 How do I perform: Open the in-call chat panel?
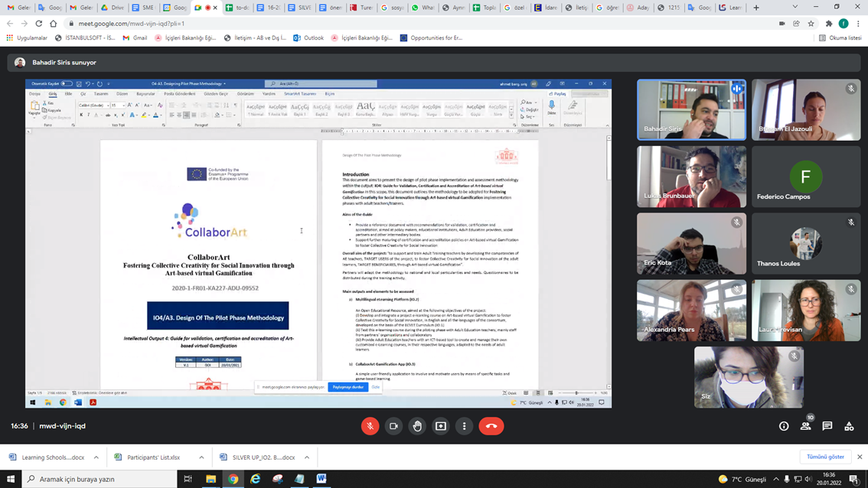pyautogui.click(x=827, y=426)
